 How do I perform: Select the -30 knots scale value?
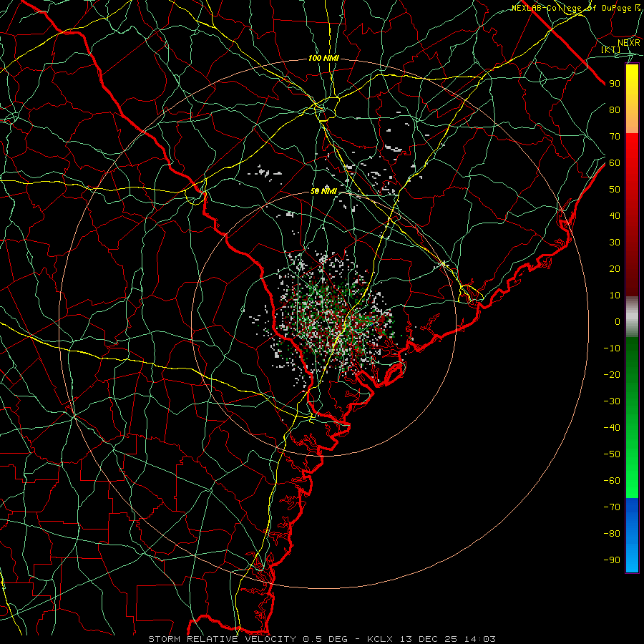[x=612, y=401]
